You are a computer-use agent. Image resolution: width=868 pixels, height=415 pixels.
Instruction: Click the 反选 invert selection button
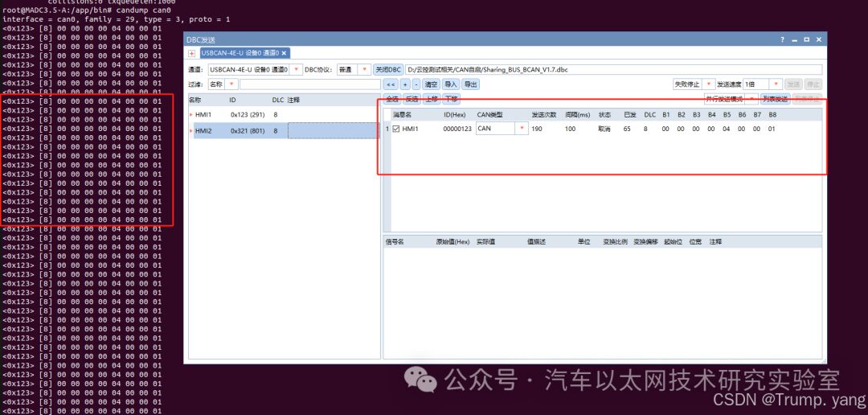point(411,99)
